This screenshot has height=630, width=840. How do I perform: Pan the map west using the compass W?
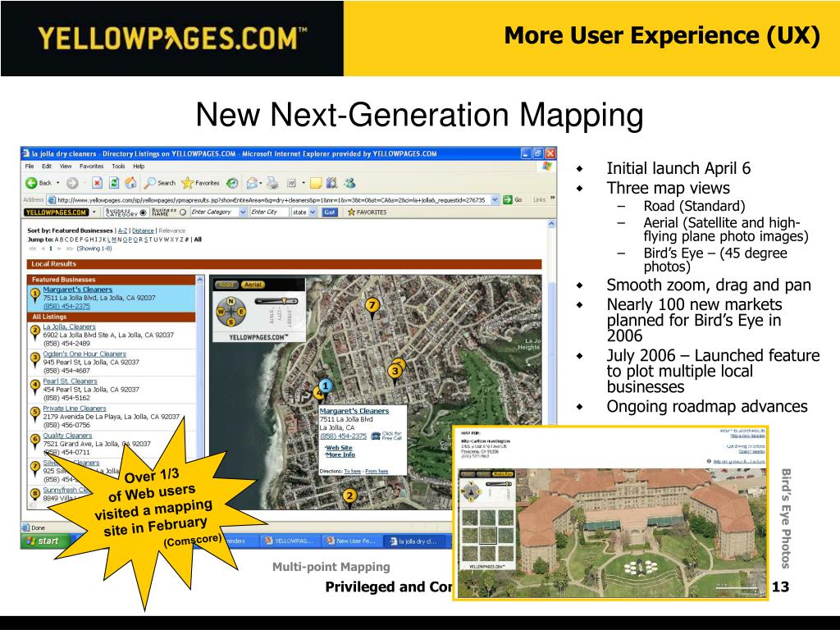[221, 311]
